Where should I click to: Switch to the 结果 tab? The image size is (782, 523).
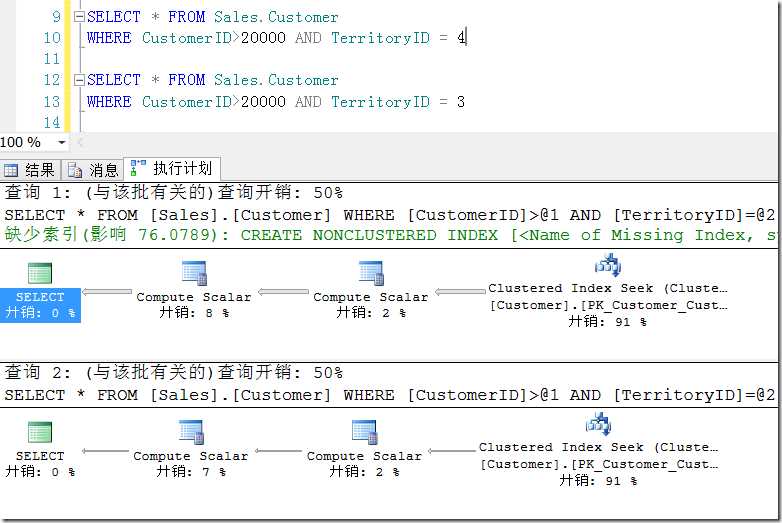point(30,170)
